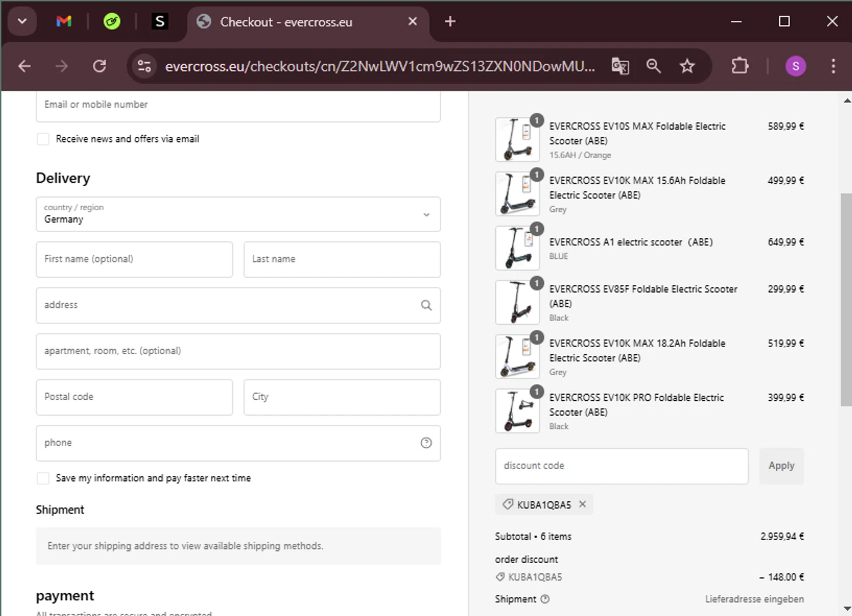Open a new browser tab
Screen dimensions: 852x616
tap(450, 22)
